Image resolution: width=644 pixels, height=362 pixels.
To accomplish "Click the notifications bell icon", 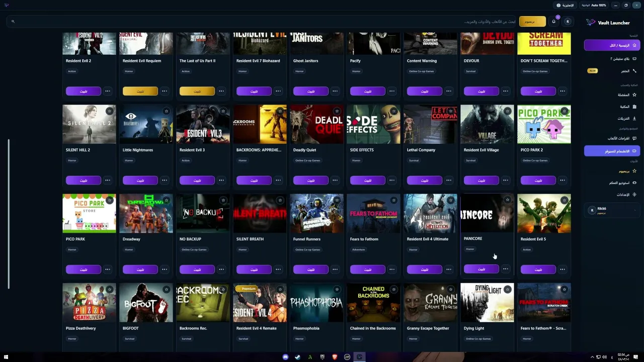I will pos(554,22).
